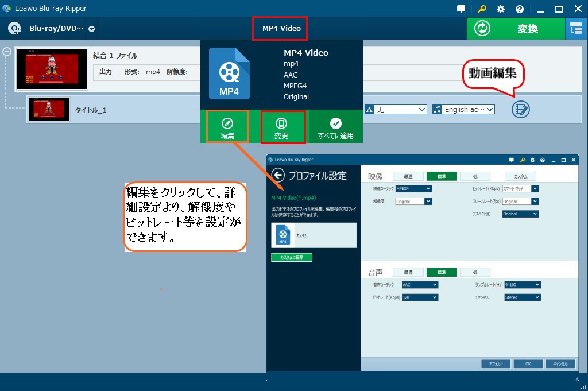Viewport: 588px width, 391px height.
Task: Open the 解像度 Original dropdown
Action: 413,202
